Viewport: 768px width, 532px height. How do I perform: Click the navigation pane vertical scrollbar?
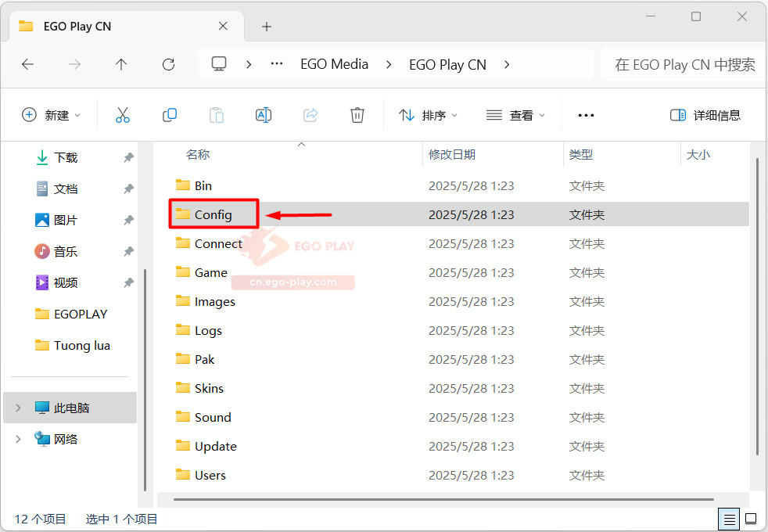tap(145, 379)
